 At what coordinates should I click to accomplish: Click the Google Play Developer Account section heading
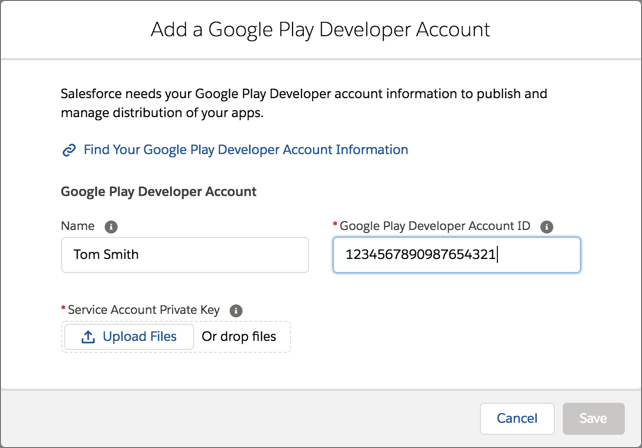click(x=158, y=192)
